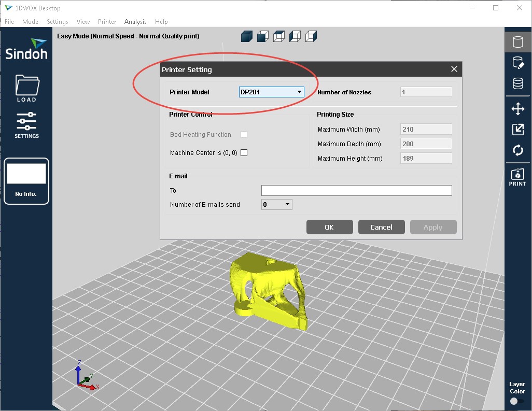Click the Easy Mode status text

click(x=128, y=36)
